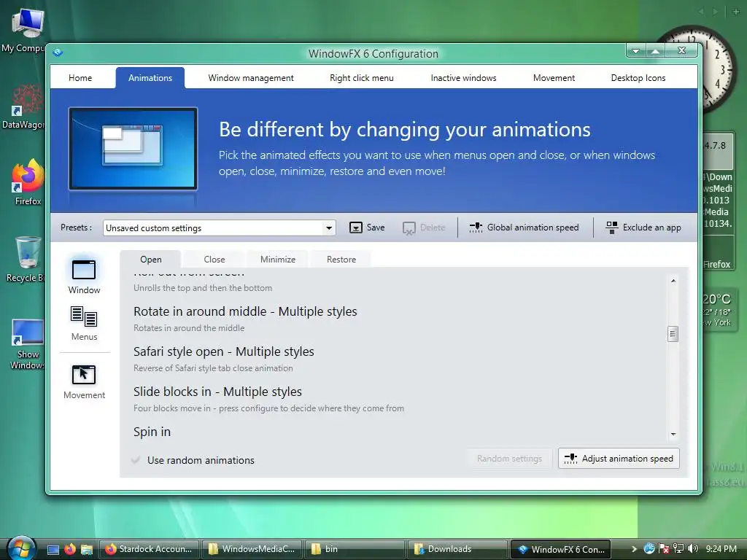This screenshot has width=747, height=560.
Task: Switch to the Home tab
Action: click(x=80, y=77)
